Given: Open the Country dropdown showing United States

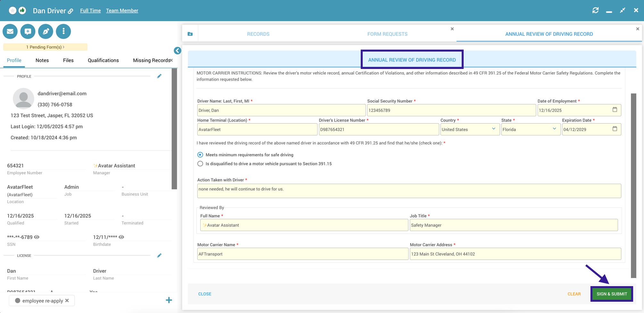Looking at the screenshot, I should pyautogui.click(x=470, y=129).
